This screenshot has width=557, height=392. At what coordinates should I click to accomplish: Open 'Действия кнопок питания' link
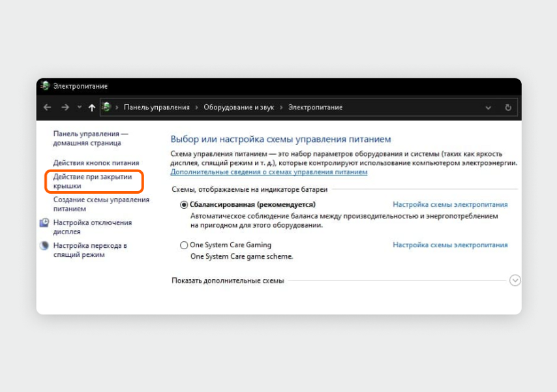coord(96,163)
